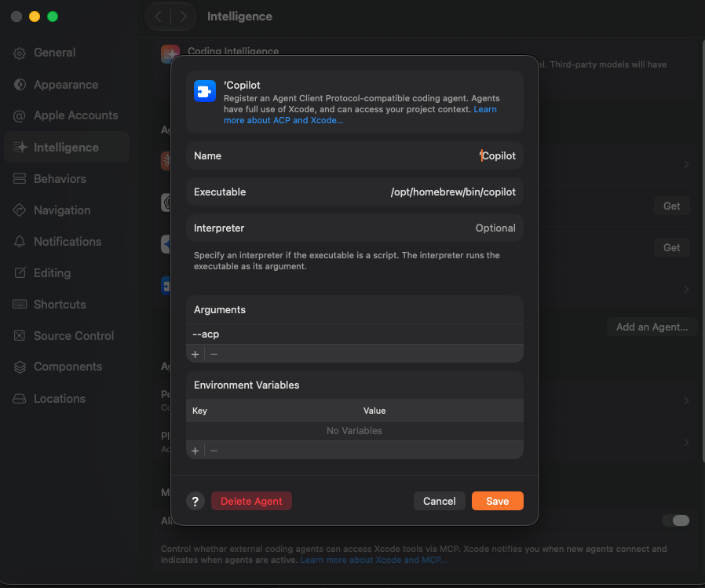
Task: Click the settings window vertical scrollbar
Action: point(703,252)
